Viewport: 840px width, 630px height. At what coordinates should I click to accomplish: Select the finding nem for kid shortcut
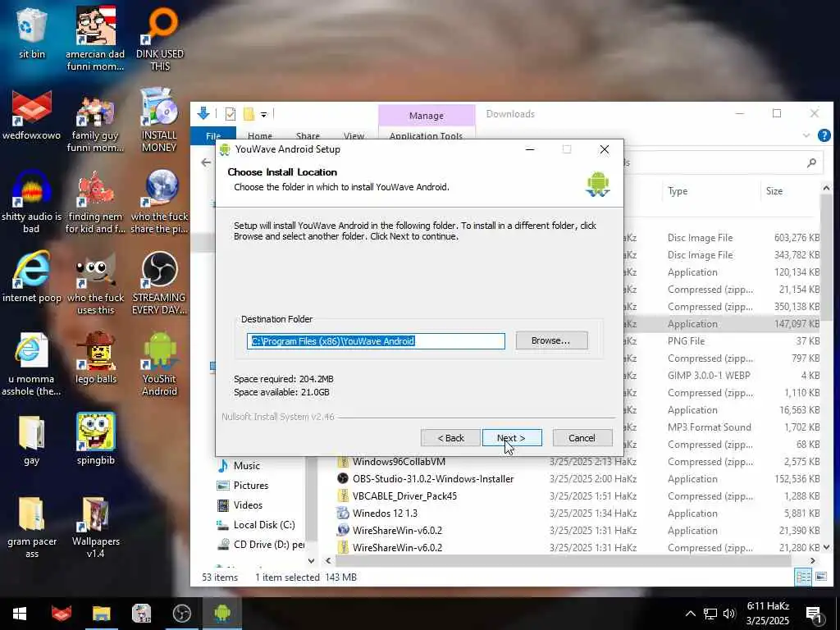click(x=95, y=202)
